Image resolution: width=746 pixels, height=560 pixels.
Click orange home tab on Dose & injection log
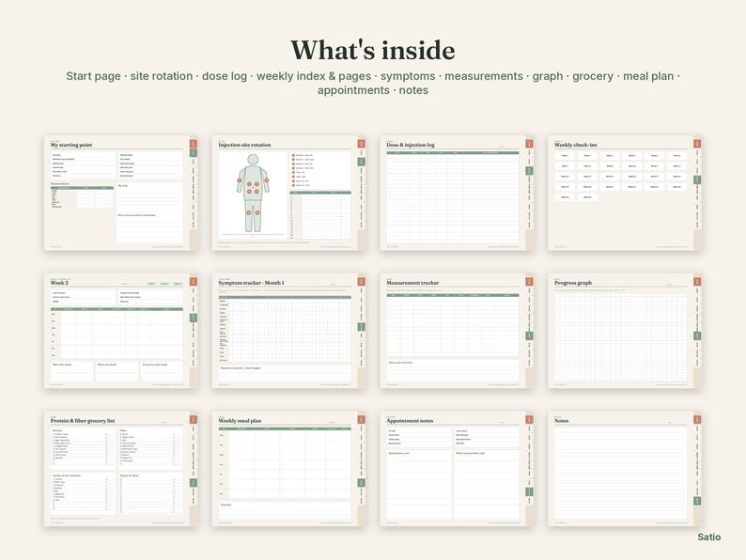pyautogui.click(x=530, y=144)
